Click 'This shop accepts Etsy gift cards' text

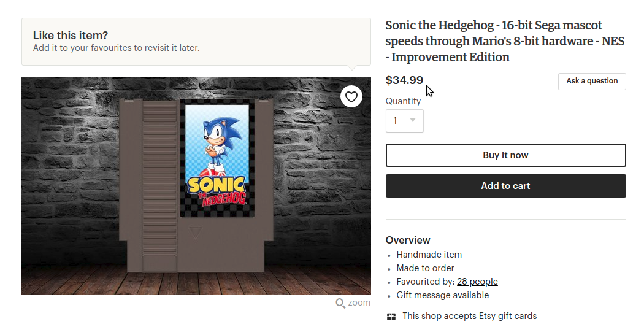469,316
